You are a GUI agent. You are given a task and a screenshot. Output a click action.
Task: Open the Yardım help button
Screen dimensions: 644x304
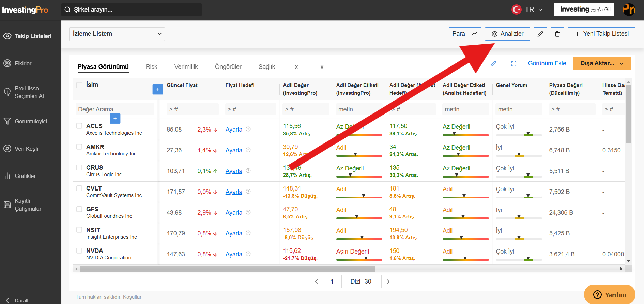coord(610,294)
